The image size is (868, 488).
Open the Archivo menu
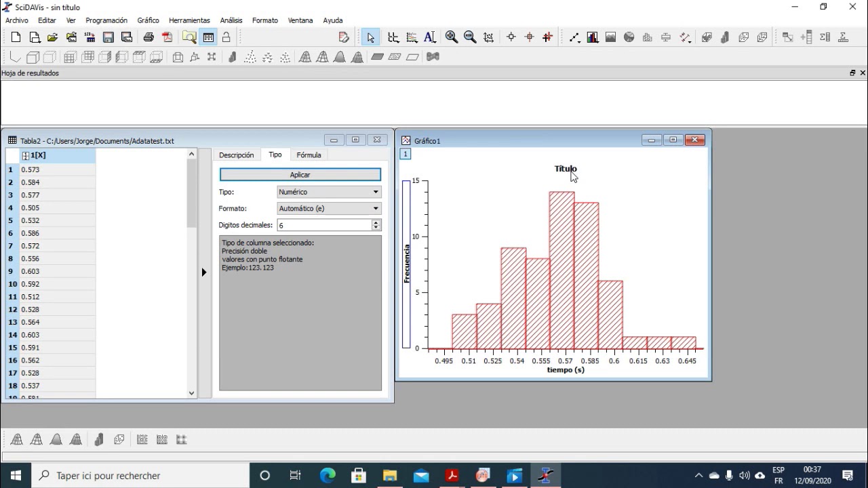[17, 20]
